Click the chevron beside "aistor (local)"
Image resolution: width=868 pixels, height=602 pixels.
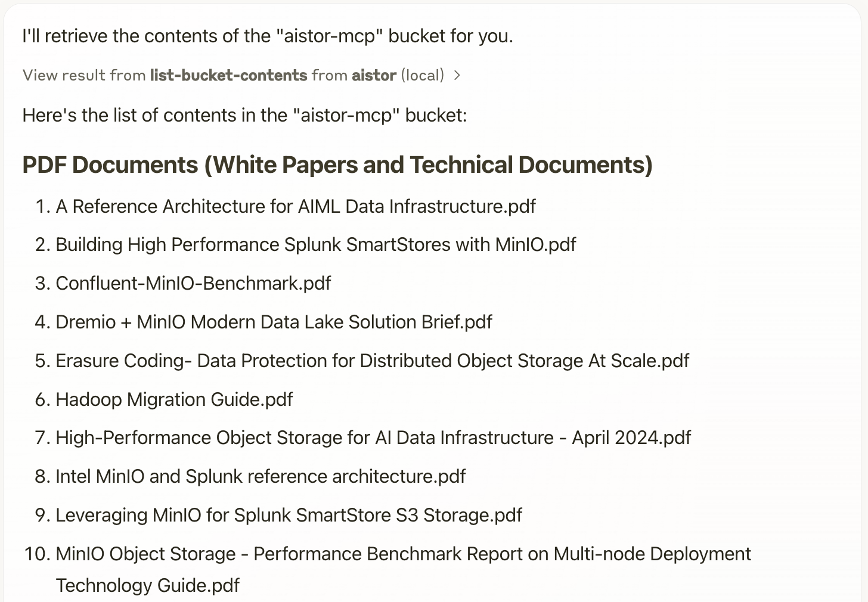coord(457,75)
